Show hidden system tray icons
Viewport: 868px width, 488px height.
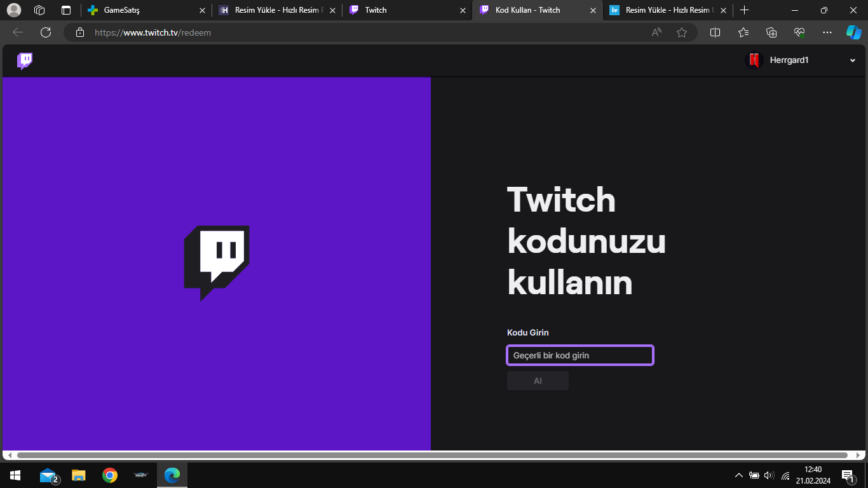(738, 475)
